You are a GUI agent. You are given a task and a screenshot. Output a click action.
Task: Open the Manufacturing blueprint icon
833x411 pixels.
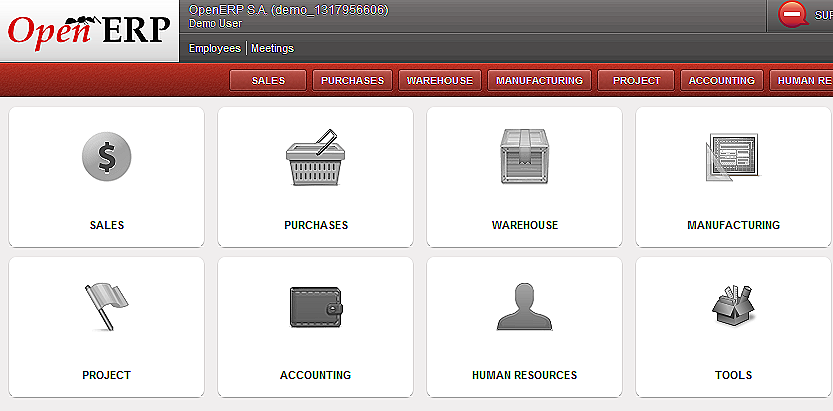pyautogui.click(x=733, y=157)
